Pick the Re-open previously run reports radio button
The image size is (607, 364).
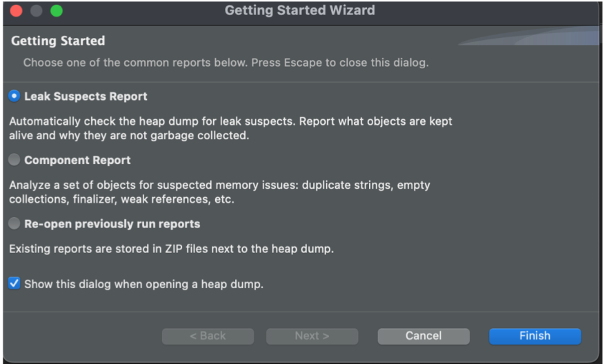14,223
